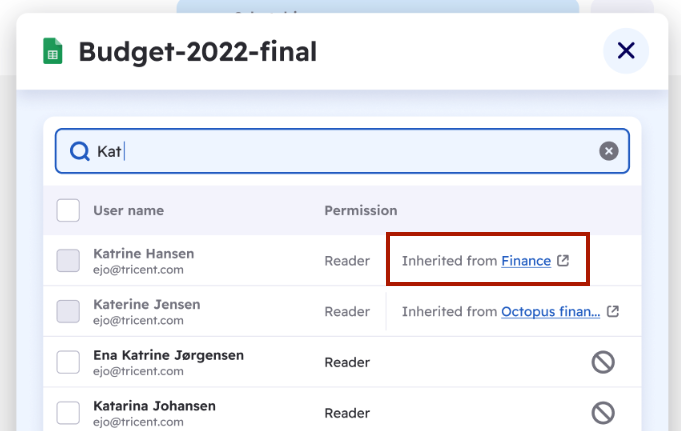The image size is (681, 431).
Task: Open external link icon beside Octopus finan...
Action: point(612,312)
